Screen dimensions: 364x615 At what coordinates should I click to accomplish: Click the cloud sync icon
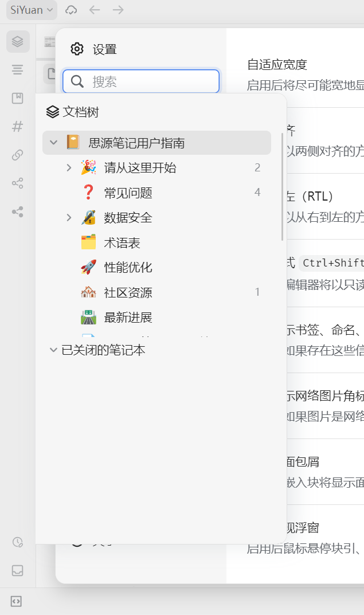(x=71, y=10)
